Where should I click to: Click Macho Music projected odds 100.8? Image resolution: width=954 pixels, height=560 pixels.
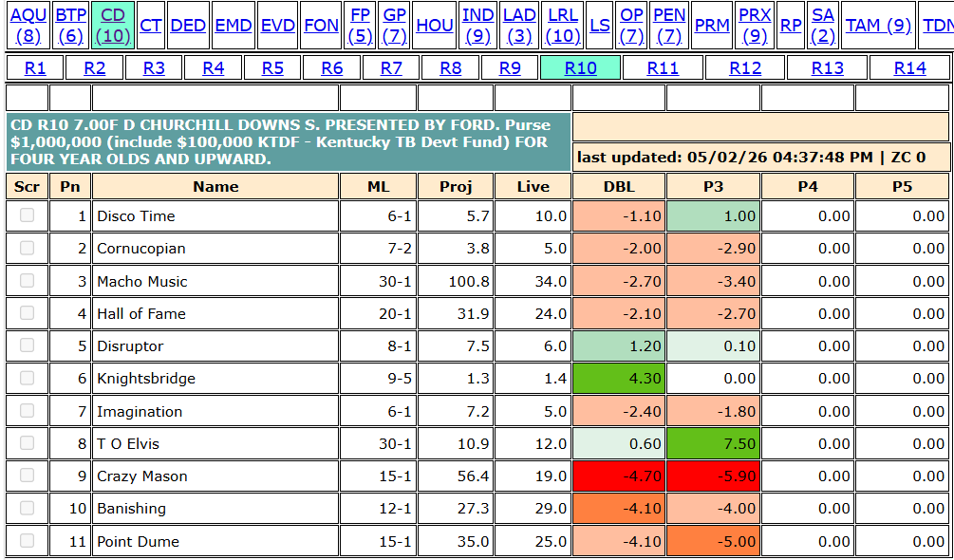click(x=469, y=281)
